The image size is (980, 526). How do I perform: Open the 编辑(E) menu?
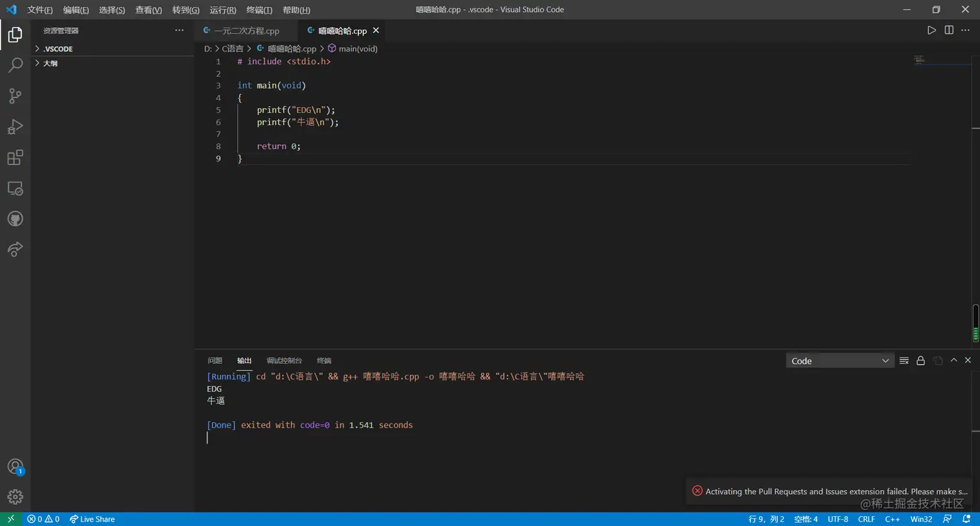pyautogui.click(x=76, y=10)
